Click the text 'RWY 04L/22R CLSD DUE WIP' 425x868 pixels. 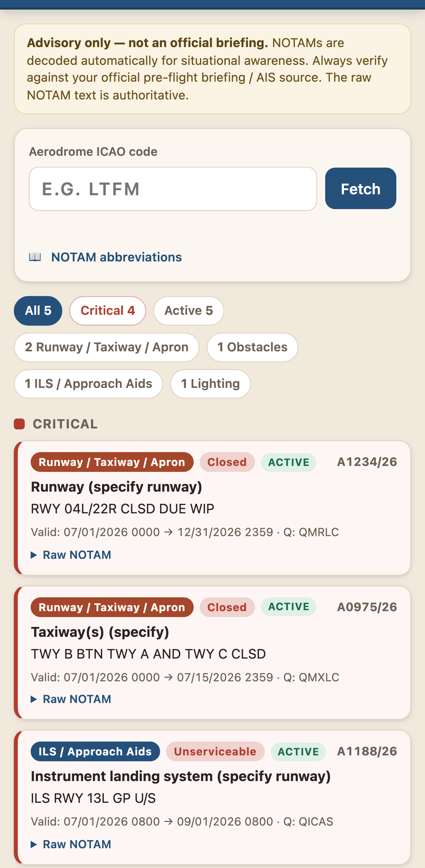[x=122, y=509]
